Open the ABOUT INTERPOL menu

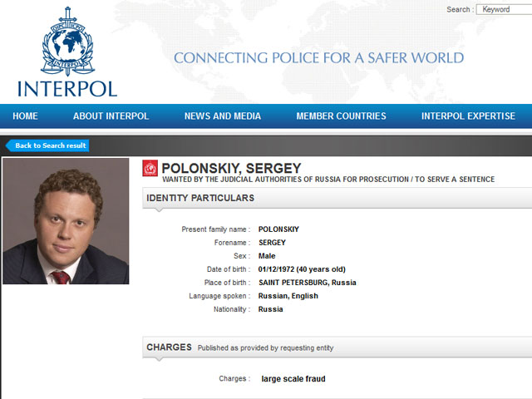(x=111, y=116)
